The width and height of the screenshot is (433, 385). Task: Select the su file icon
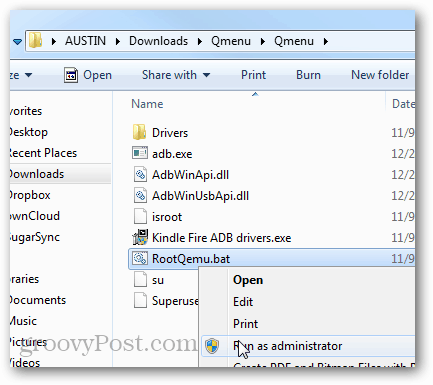point(140,279)
